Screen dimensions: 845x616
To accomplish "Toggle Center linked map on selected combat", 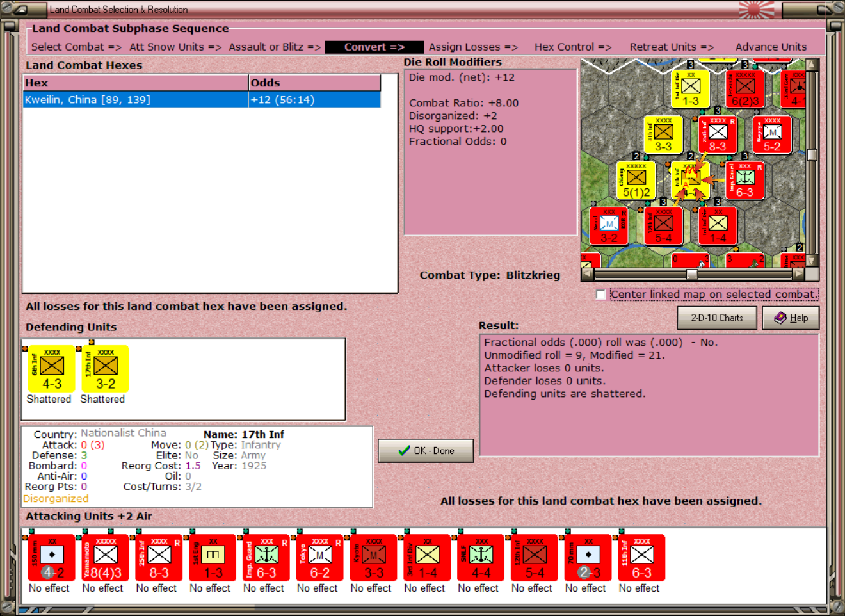I will (601, 295).
